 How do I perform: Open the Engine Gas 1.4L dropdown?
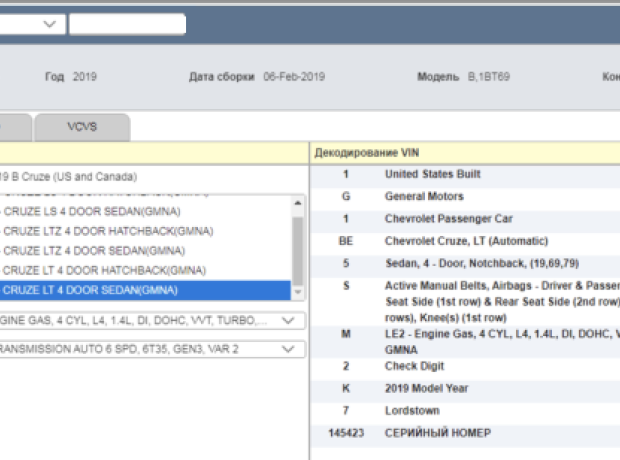point(152,320)
